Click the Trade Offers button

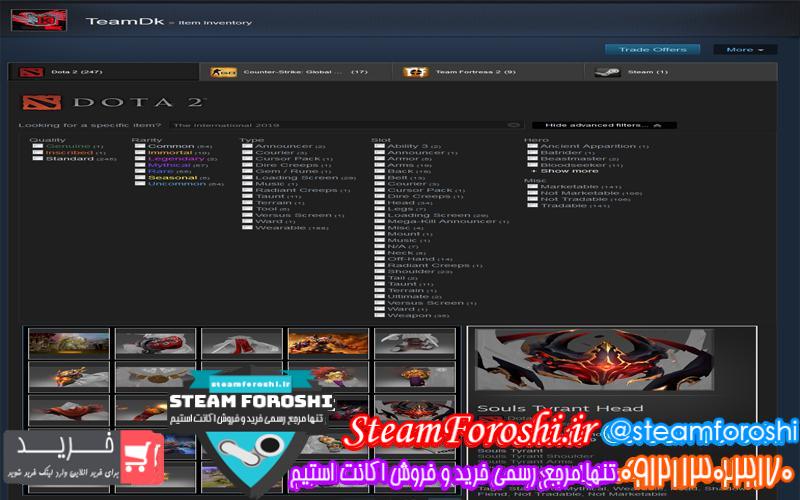[x=651, y=49]
